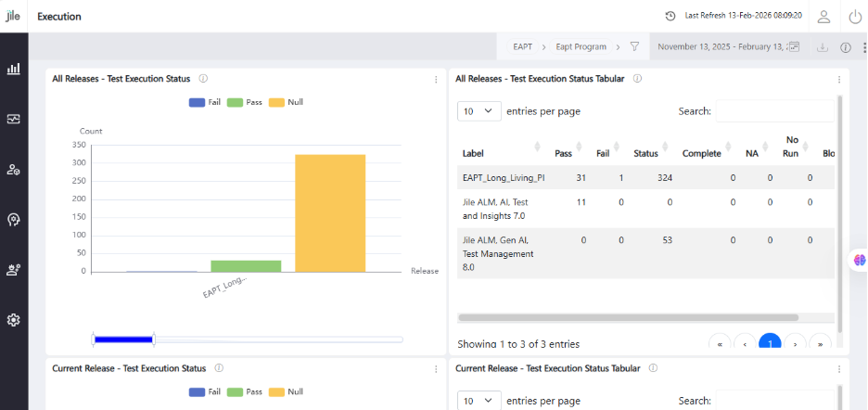This screenshot has height=410, width=868.
Task: Open the filter funnel icon
Action: point(634,46)
